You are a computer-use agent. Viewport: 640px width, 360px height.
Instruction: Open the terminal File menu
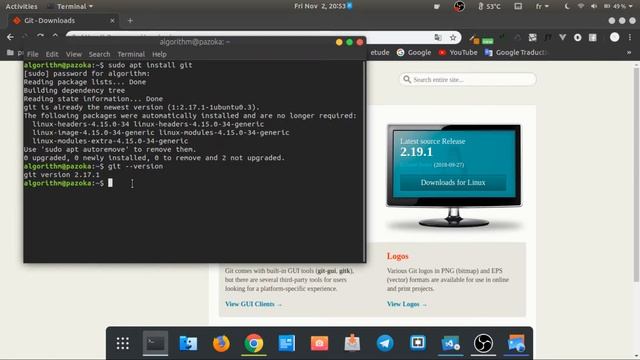pos(33,54)
